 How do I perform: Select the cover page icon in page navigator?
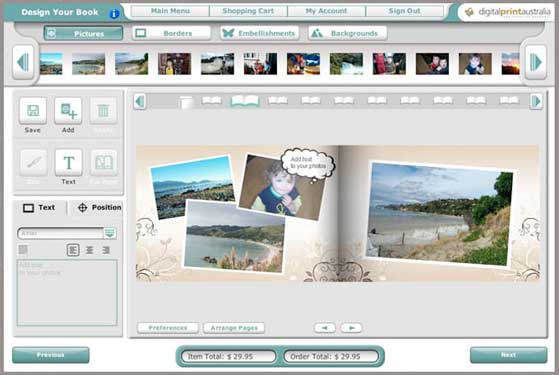pos(186,102)
